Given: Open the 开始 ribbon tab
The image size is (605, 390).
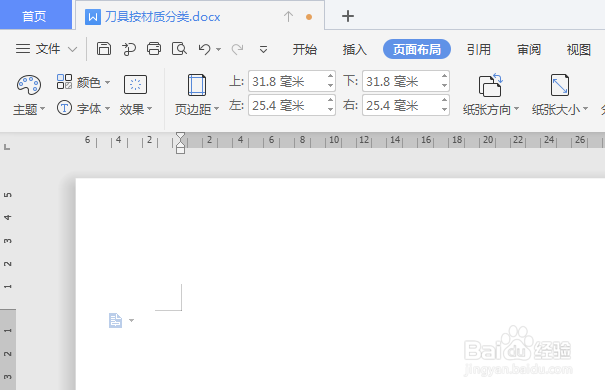Looking at the screenshot, I should pos(304,49).
